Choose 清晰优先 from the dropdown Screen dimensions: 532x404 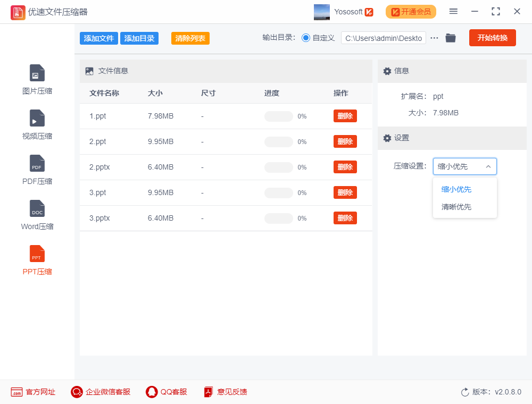pyautogui.click(x=456, y=207)
